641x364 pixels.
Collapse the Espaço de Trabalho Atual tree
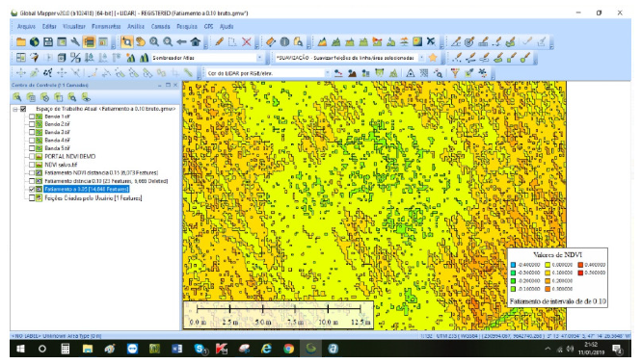[x=15, y=109]
